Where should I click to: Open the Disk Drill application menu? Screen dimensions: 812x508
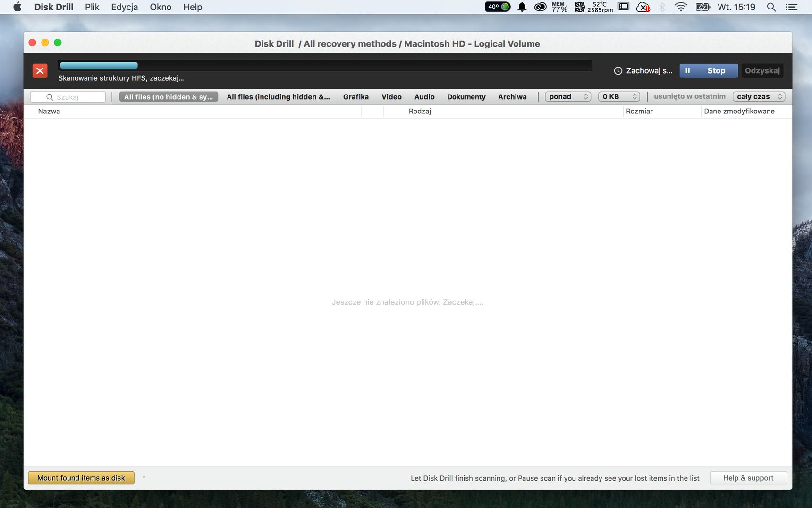click(x=54, y=7)
